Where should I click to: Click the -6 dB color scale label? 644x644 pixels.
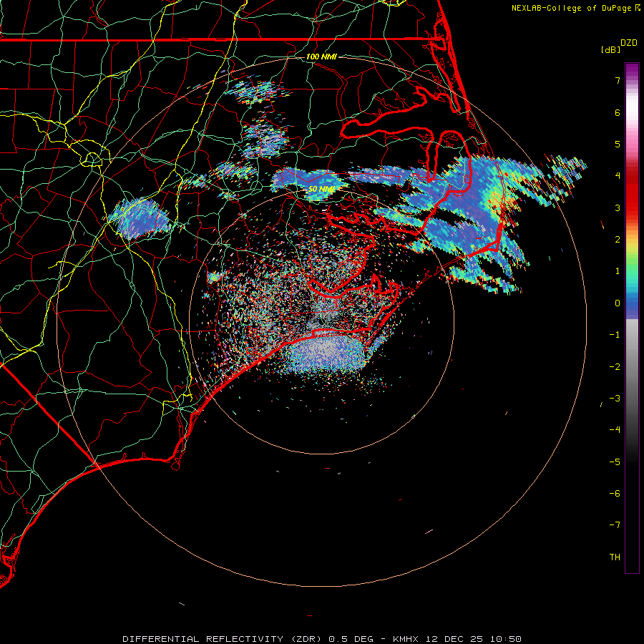(x=615, y=494)
